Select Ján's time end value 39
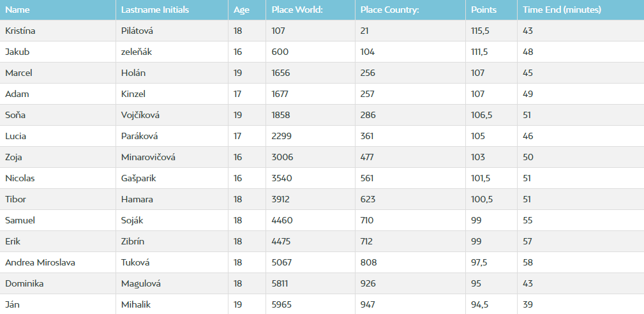 click(581, 304)
